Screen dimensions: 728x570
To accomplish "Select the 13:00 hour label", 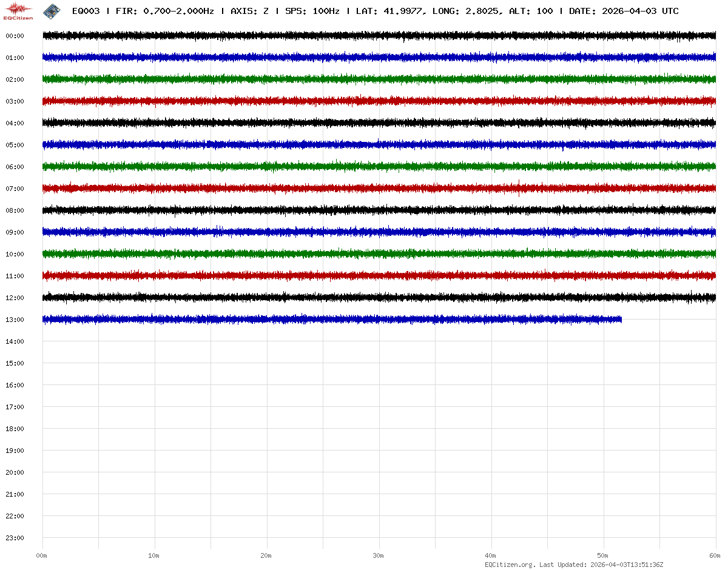I will click(x=15, y=320).
